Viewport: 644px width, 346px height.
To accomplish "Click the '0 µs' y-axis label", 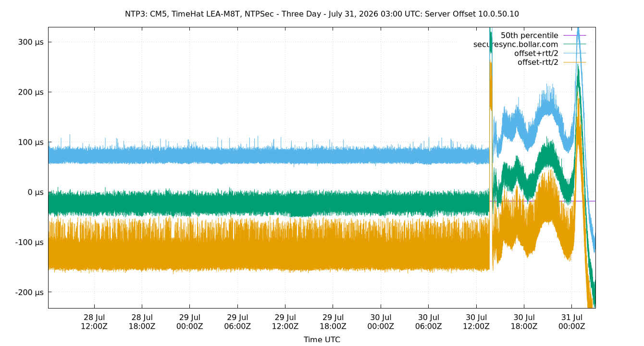I will [36, 192].
